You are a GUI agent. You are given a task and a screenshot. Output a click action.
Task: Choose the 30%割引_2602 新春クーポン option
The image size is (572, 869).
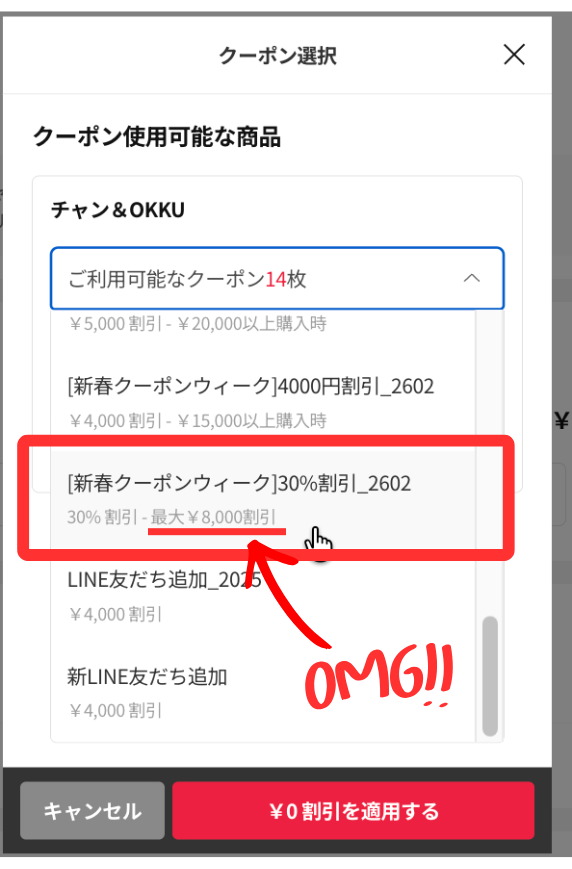point(263,499)
